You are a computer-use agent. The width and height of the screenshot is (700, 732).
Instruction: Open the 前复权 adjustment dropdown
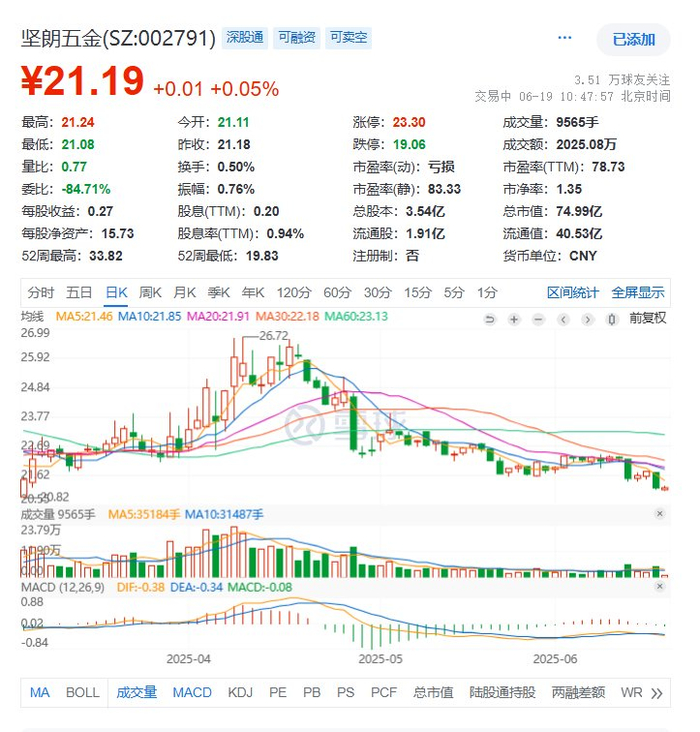tap(648, 318)
